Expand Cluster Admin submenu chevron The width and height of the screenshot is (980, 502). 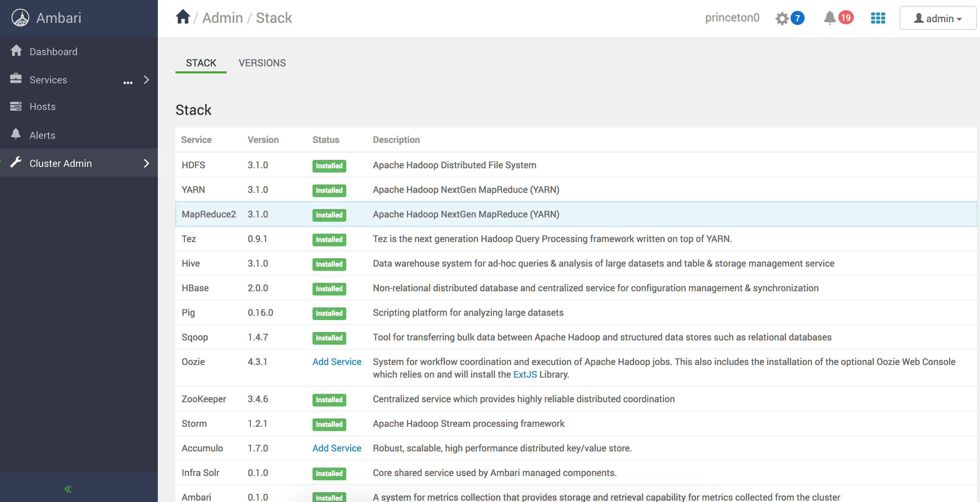[x=147, y=164]
